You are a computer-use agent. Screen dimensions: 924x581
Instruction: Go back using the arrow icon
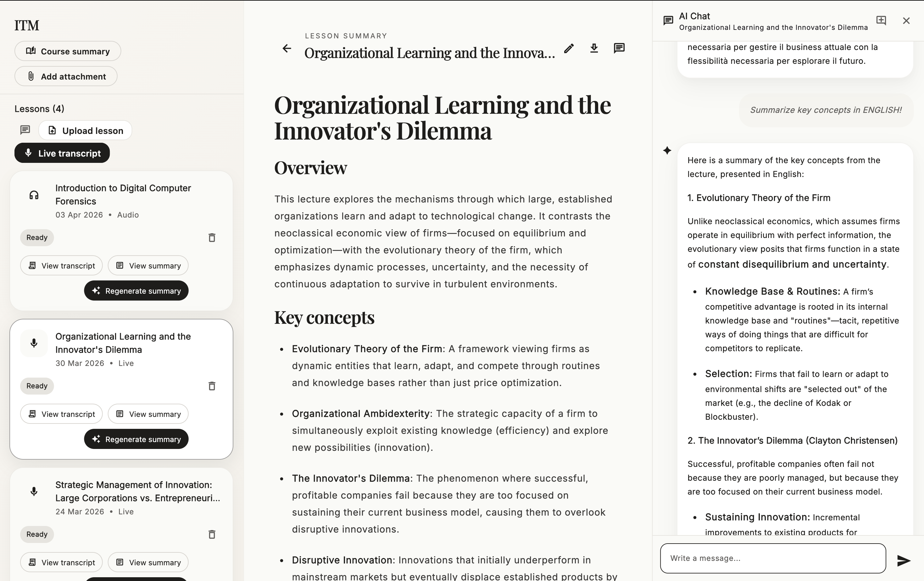[287, 48]
